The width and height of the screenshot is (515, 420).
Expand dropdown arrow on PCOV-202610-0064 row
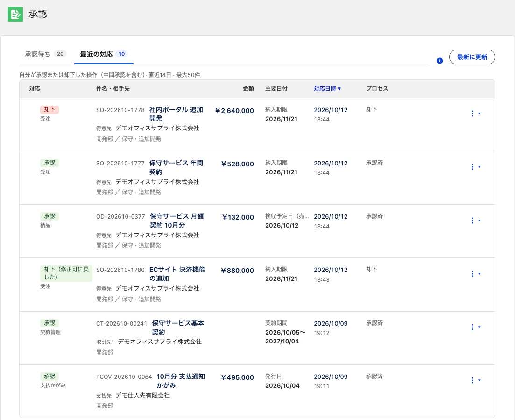480,380
